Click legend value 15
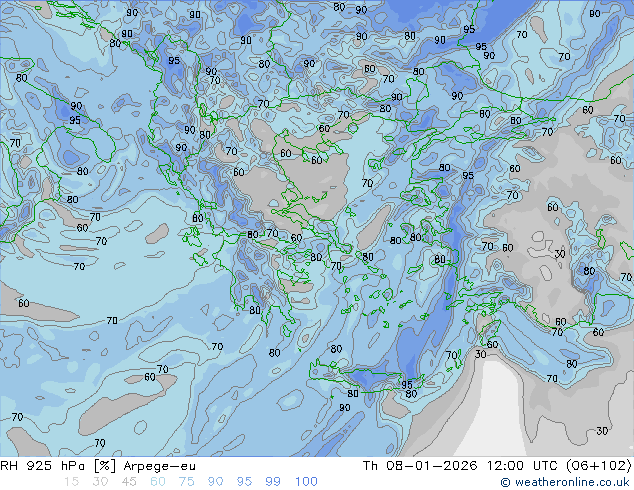The height and width of the screenshot is (490, 634). [x=71, y=482]
